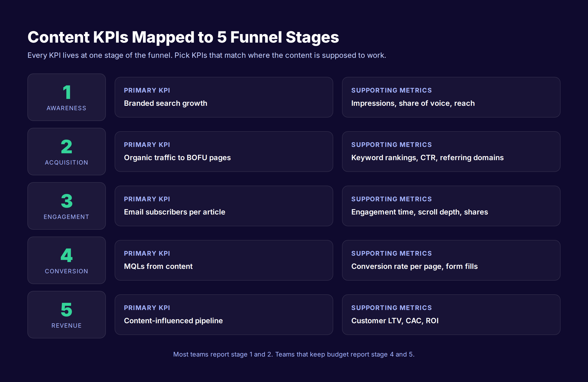Click the title 'Content KPIs Mapped to 5 Funnel Stages'
Screen dimensions: 588x382
(183, 37)
